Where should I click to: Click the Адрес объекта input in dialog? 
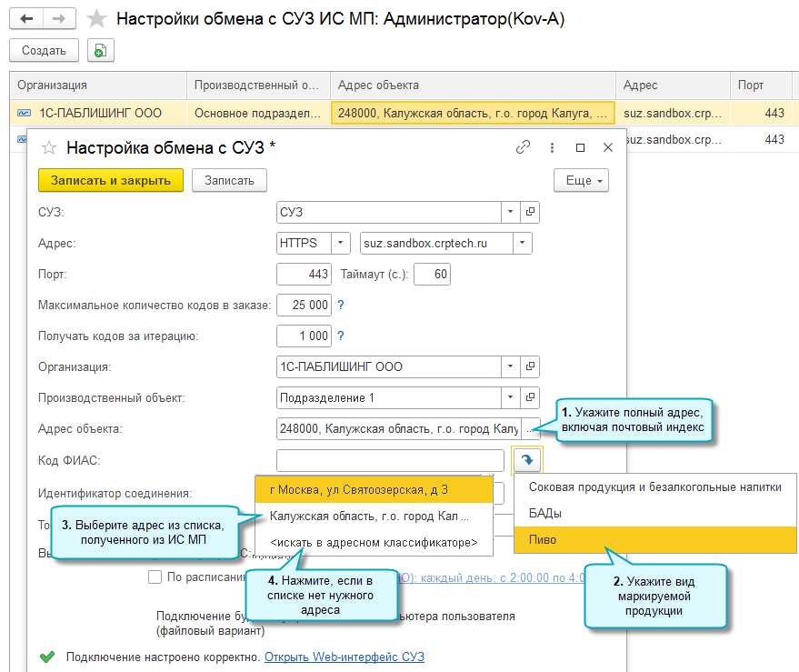tap(398, 429)
